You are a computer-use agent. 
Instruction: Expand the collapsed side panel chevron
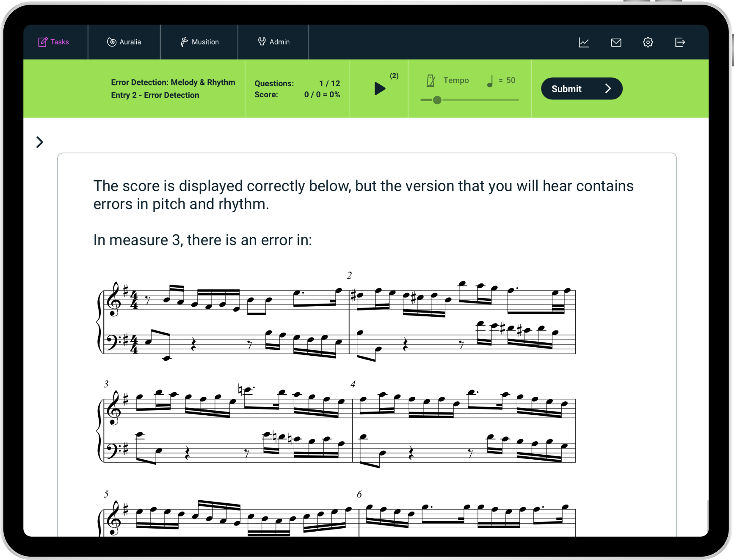pos(39,142)
